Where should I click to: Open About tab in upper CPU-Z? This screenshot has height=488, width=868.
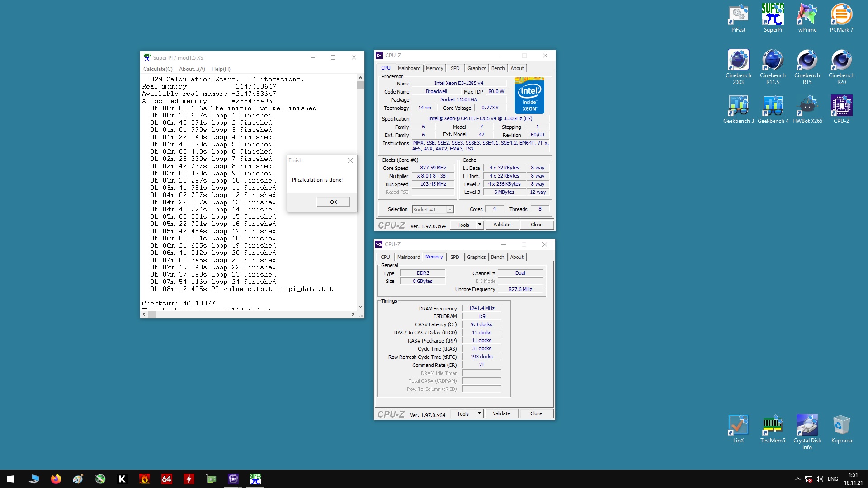coord(518,68)
